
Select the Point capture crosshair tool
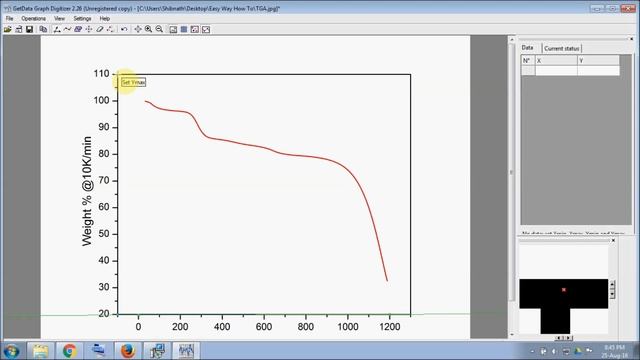pos(89,29)
